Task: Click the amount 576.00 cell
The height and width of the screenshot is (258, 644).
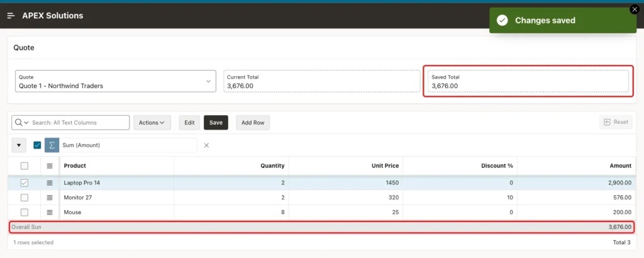Action: [576, 198]
